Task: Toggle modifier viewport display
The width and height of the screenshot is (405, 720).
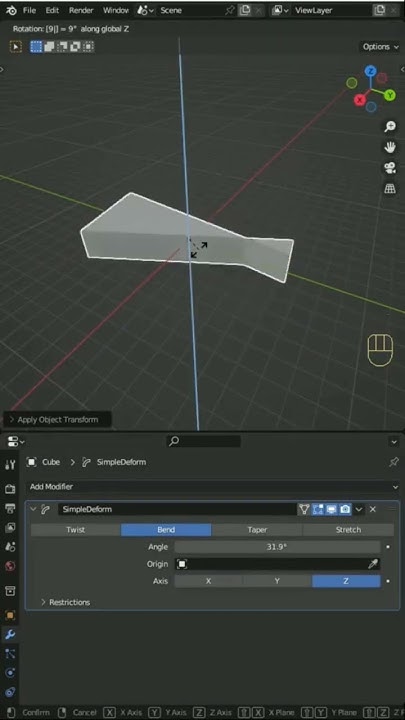Action: click(331, 509)
